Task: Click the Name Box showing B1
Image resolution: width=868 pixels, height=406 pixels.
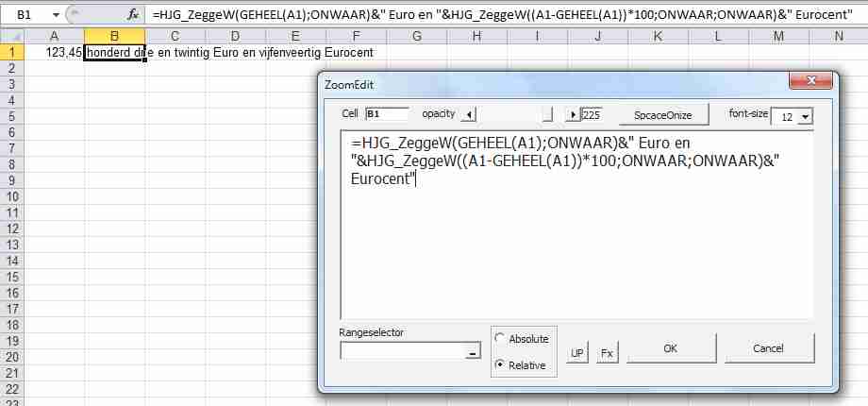Action: [25, 15]
